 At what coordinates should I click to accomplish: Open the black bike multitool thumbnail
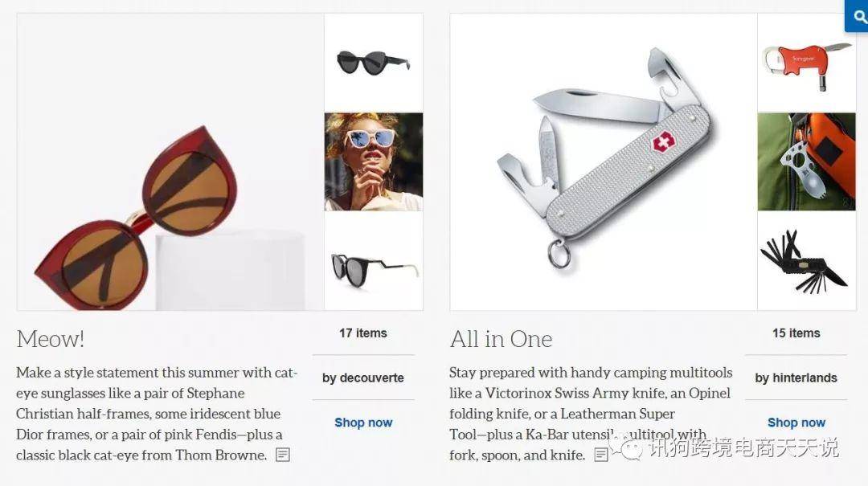pyautogui.click(x=807, y=261)
